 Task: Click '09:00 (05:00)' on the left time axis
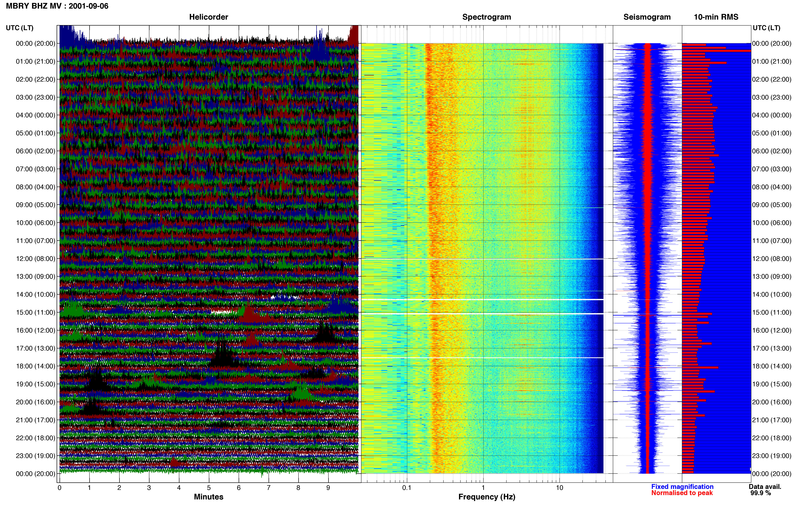click(x=36, y=205)
